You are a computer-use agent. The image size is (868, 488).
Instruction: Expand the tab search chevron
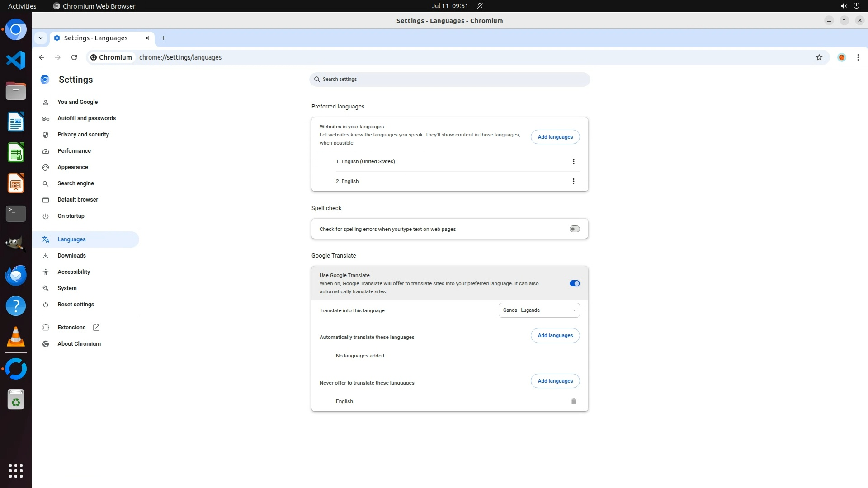(x=41, y=38)
